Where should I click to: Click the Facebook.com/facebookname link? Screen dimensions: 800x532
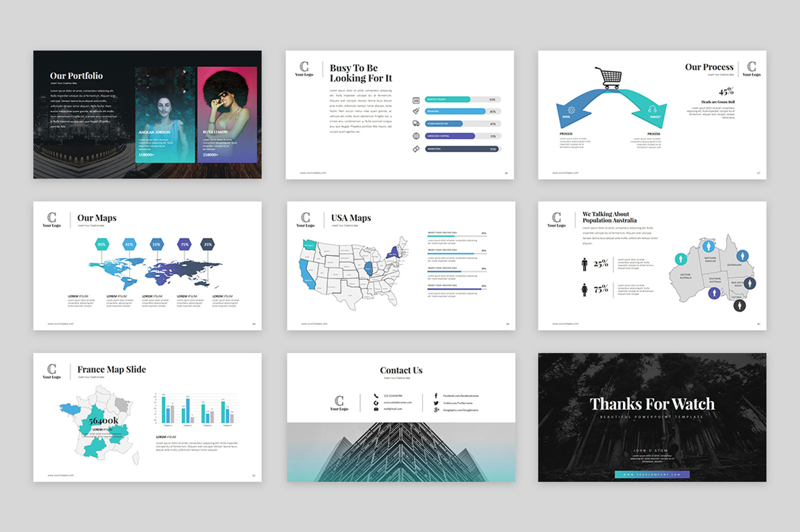tap(460, 396)
